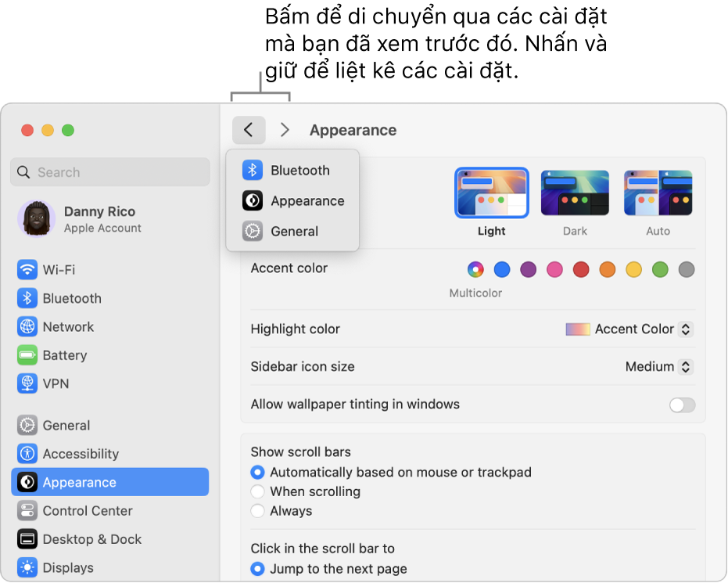Viewport: 728px width, 583px height.
Task: Choose Appearance from the history menu
Action: pos(292,200)
